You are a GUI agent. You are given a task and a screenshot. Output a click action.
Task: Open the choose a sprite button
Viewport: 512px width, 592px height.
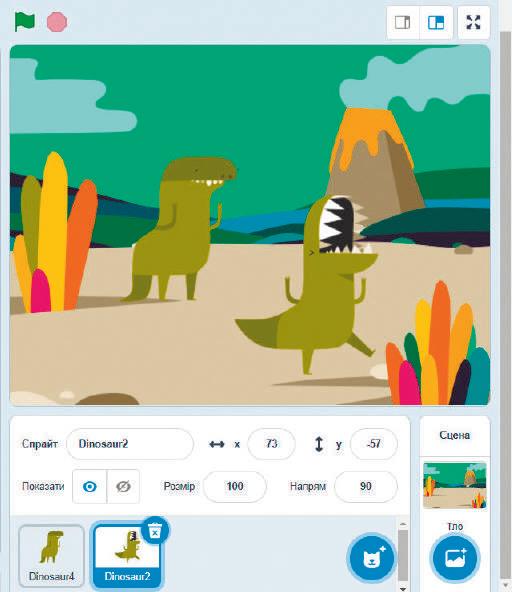372,558
